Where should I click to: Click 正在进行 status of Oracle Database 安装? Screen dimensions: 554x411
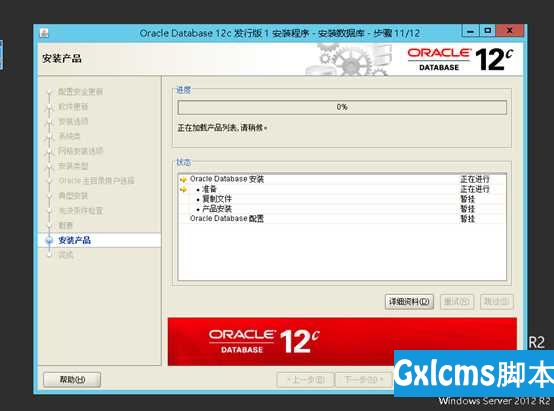[475, 179]
